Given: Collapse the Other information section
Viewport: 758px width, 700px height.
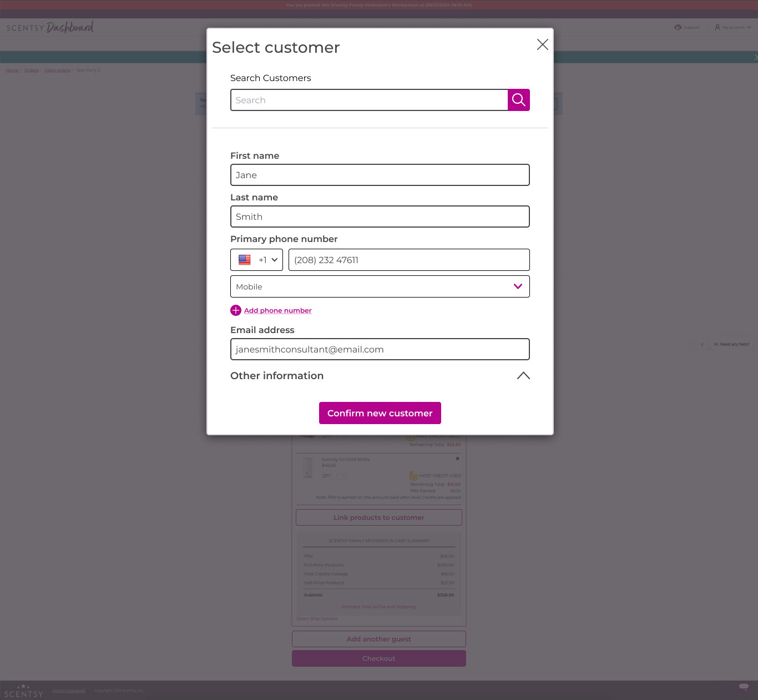Looking at the screenshot, I should click(x=523, y=376).
